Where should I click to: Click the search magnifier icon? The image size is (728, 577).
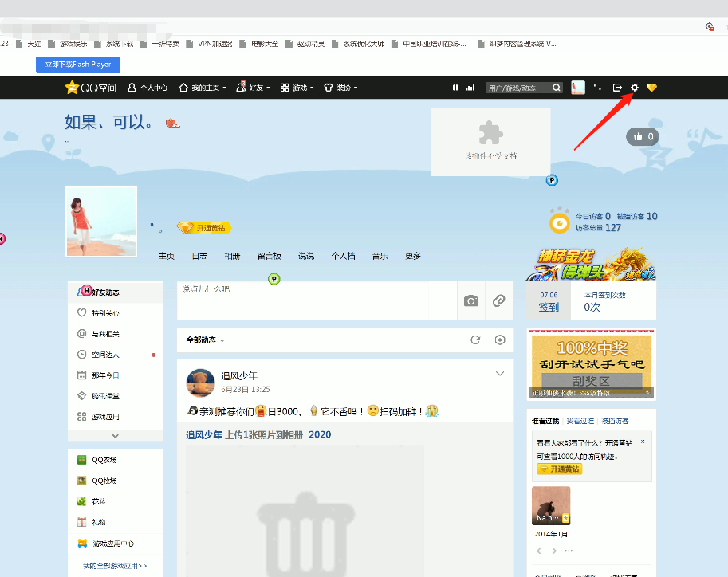coord(557,88)
